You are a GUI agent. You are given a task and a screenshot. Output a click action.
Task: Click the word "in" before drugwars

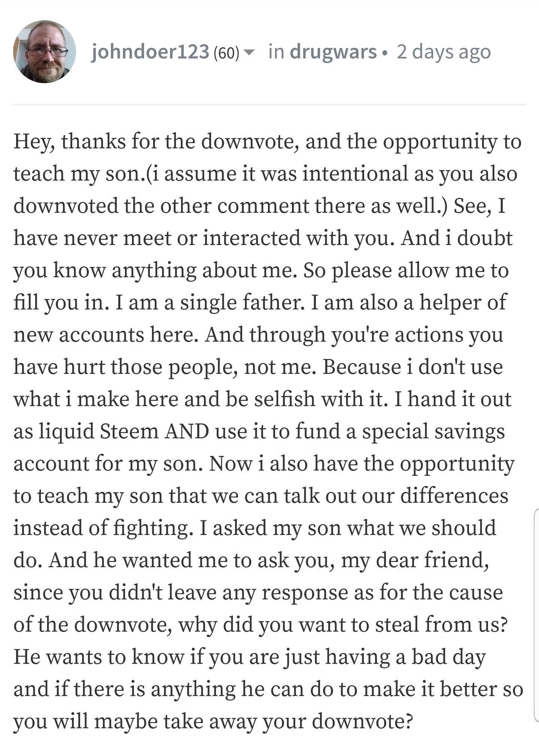(276, 51)
